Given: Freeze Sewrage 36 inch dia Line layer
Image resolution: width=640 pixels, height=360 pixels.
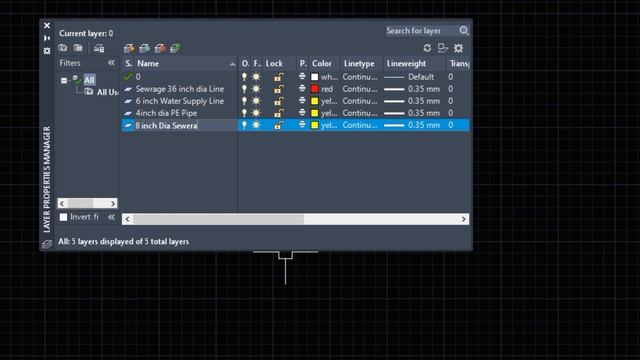Looking at the screenshot, I should click(x=256, y=89).
